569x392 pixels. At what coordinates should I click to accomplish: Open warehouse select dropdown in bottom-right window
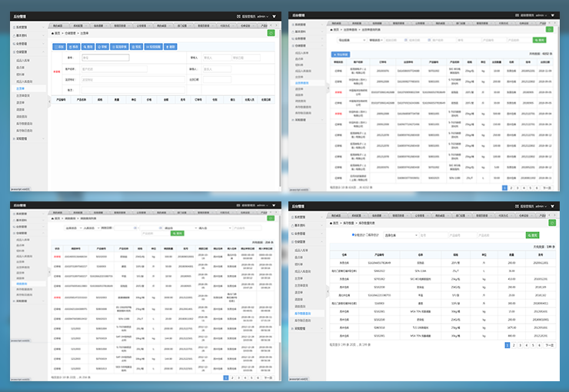pos(400,235)
